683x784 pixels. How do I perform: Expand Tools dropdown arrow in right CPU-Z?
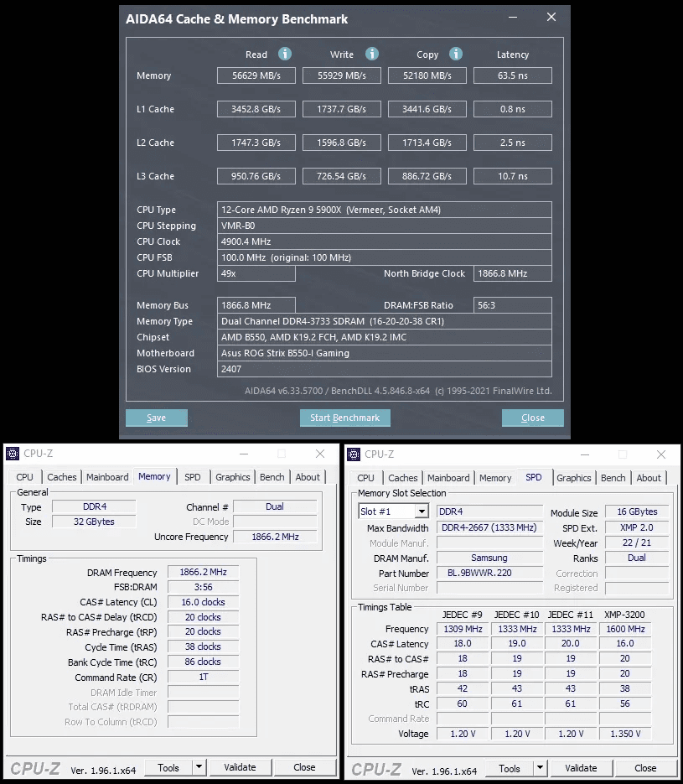[540, 769]
